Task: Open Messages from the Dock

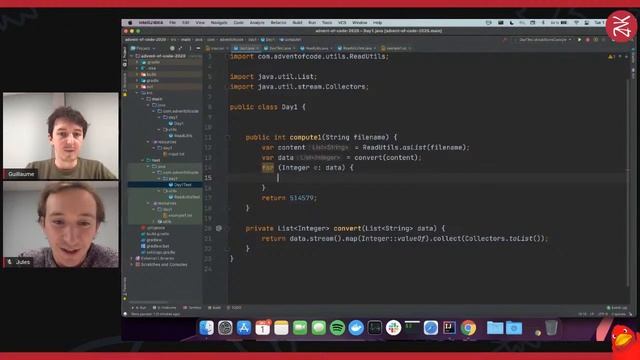Action: point(318,328)
